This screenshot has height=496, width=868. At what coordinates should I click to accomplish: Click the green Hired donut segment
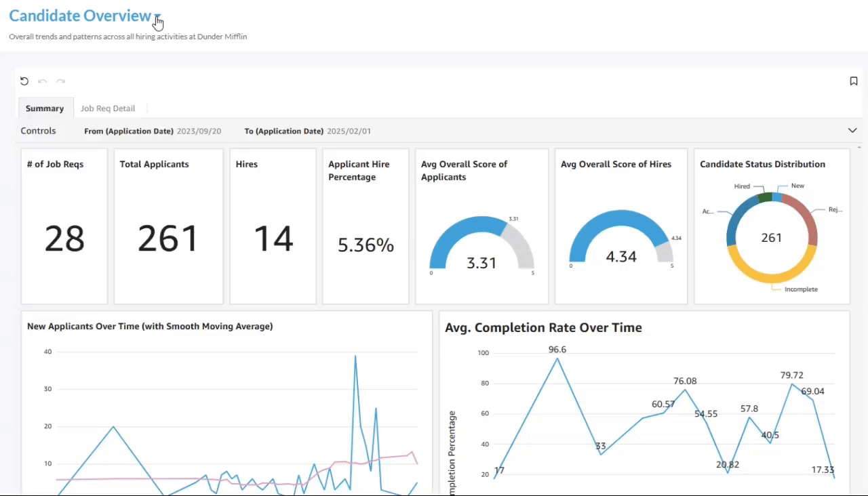765,197
